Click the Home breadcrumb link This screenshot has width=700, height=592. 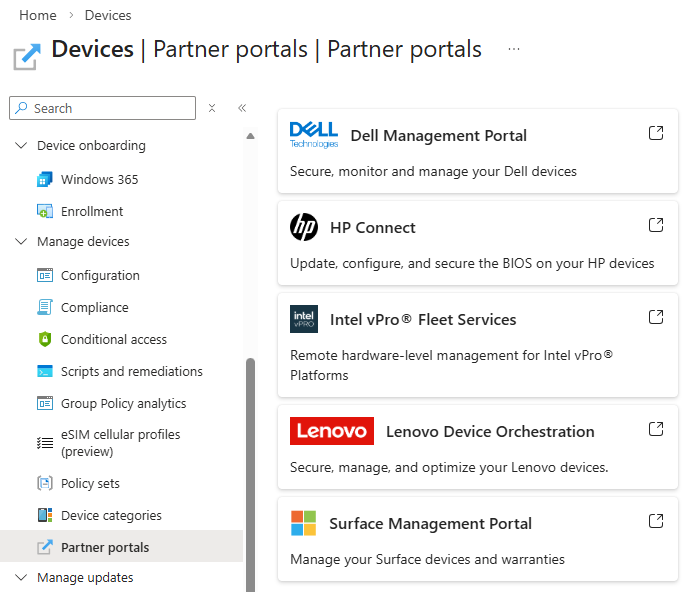coord(38,15)
